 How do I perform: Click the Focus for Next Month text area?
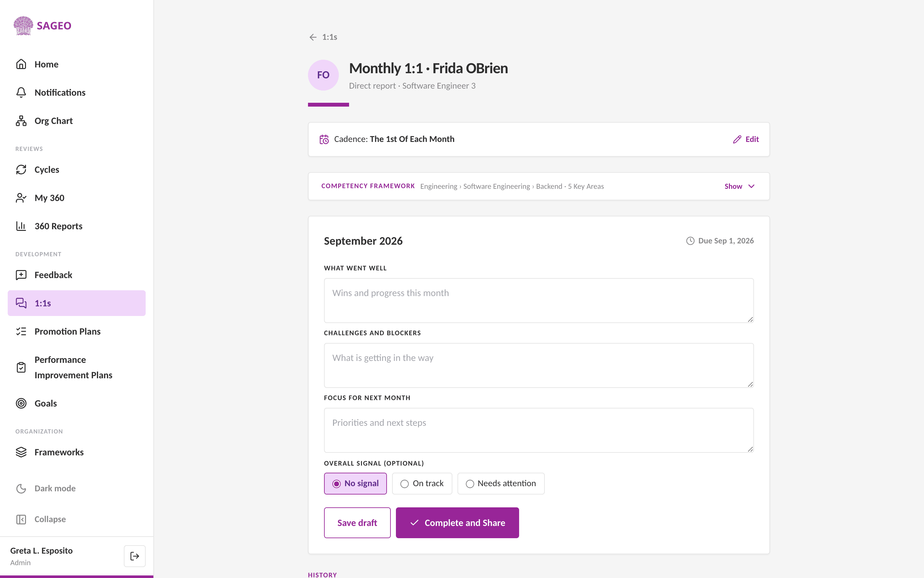click(538, 430)
